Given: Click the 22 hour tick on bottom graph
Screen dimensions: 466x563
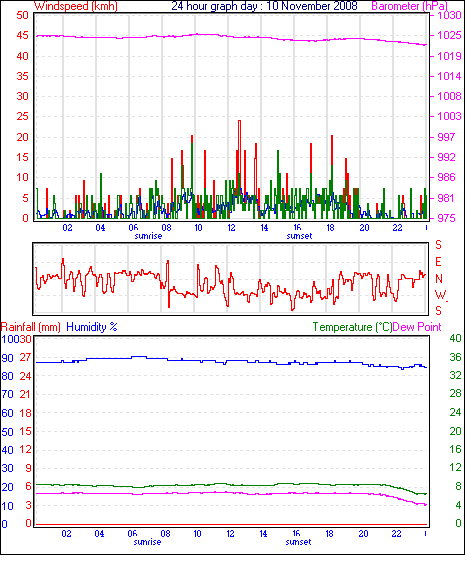Looking at the screenshot, I should tap(396, 534).
